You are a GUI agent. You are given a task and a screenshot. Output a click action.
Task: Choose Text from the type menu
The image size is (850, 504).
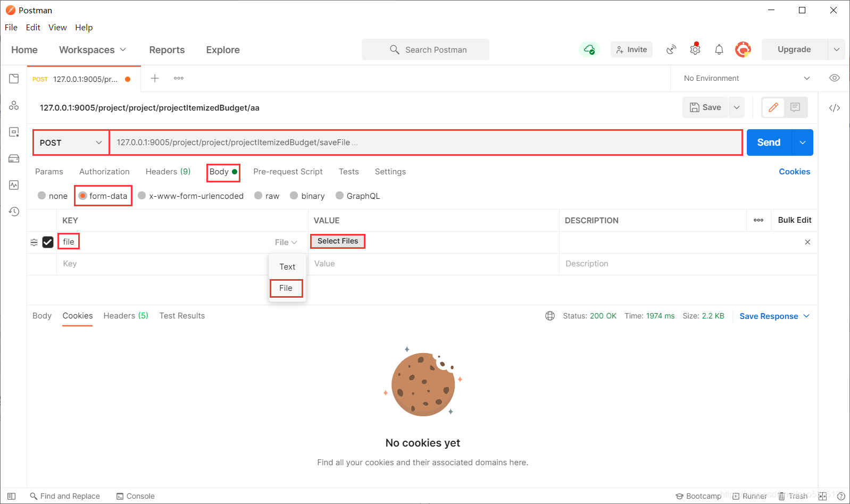click(287, 266)
